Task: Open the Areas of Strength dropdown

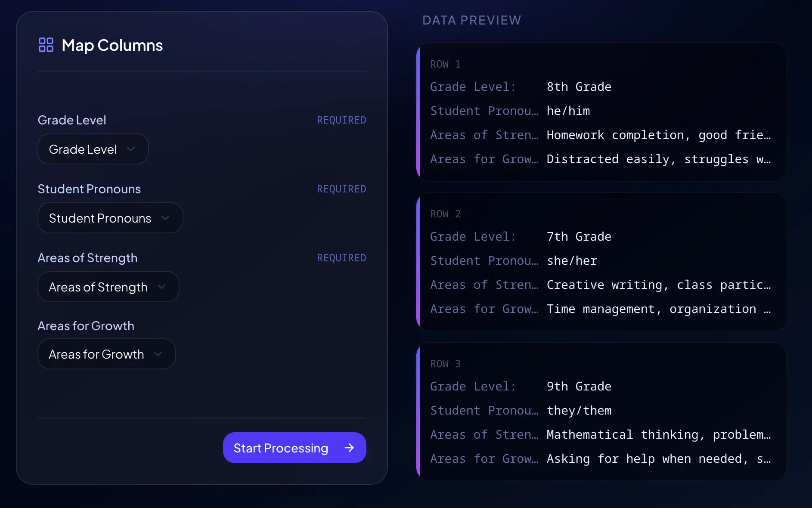Action: (108, 287)
